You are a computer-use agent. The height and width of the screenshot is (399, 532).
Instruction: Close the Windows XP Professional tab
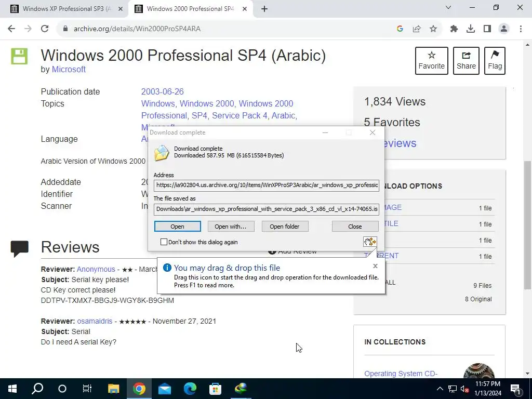tap(121, 9)
